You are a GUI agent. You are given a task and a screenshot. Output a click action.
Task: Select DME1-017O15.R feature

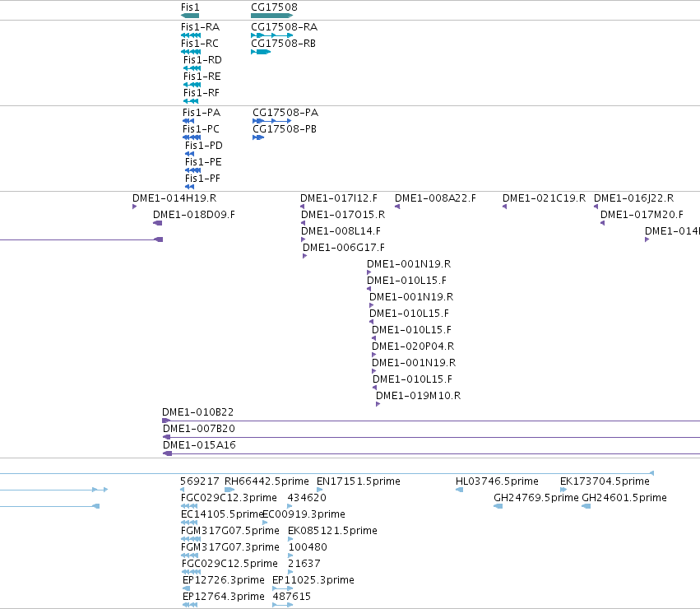343,215
